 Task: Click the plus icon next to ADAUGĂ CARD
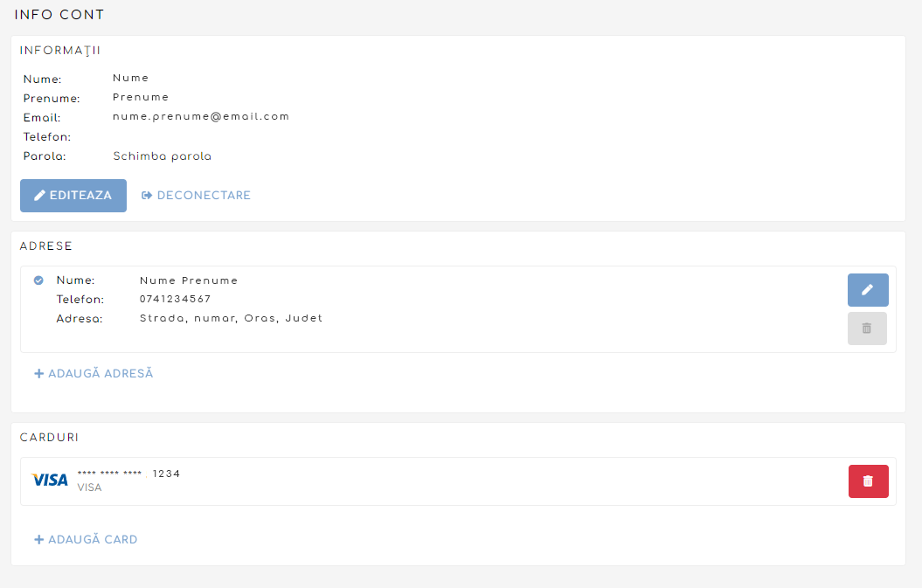point(38,540)
